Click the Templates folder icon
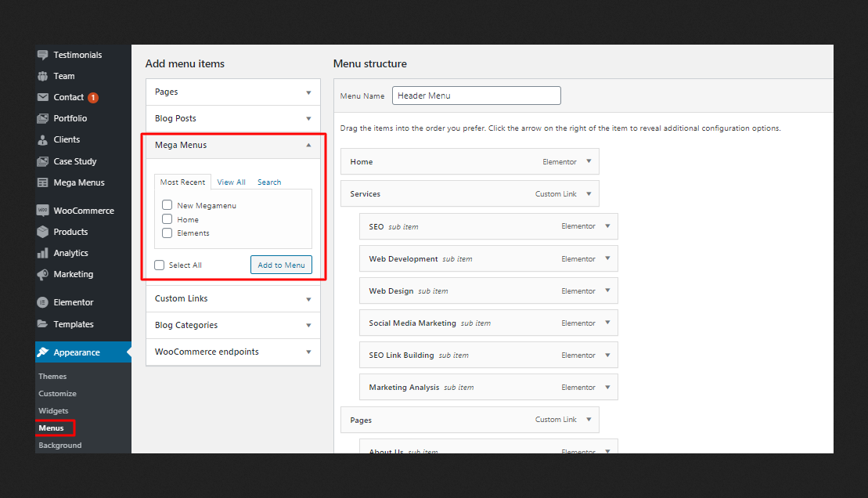The height and width of the screenshot is (498, 868). click(x=42, y=324)
